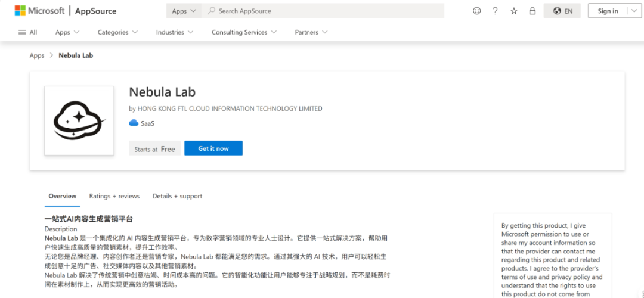This screenshot has height=298, width=644.
Task: Expand the Industries menu
Action: [x=175, y=32]
